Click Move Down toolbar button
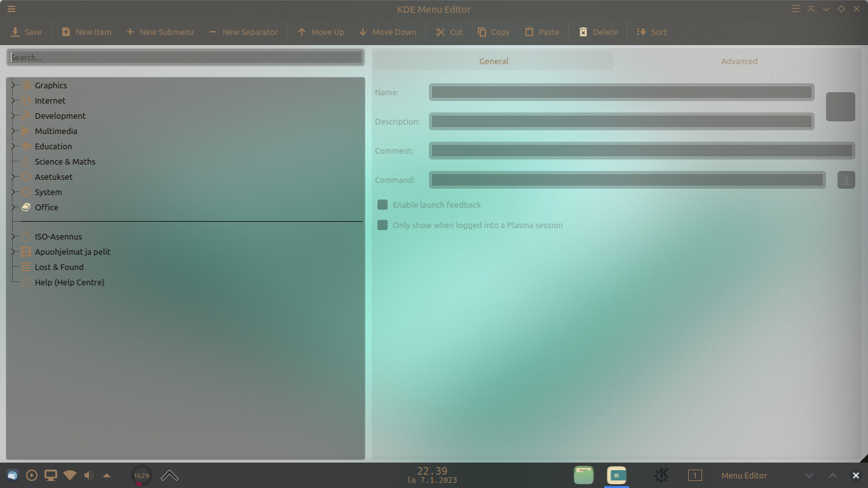 click(387, 32)
